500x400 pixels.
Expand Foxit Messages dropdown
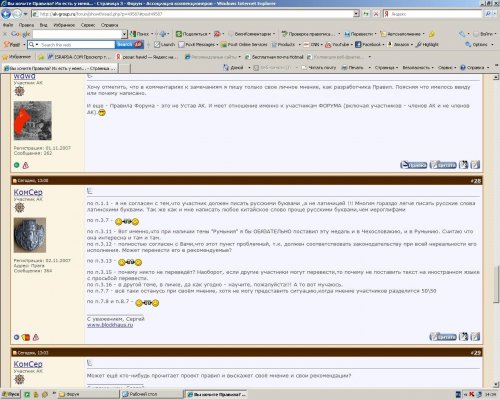(217, 45)
